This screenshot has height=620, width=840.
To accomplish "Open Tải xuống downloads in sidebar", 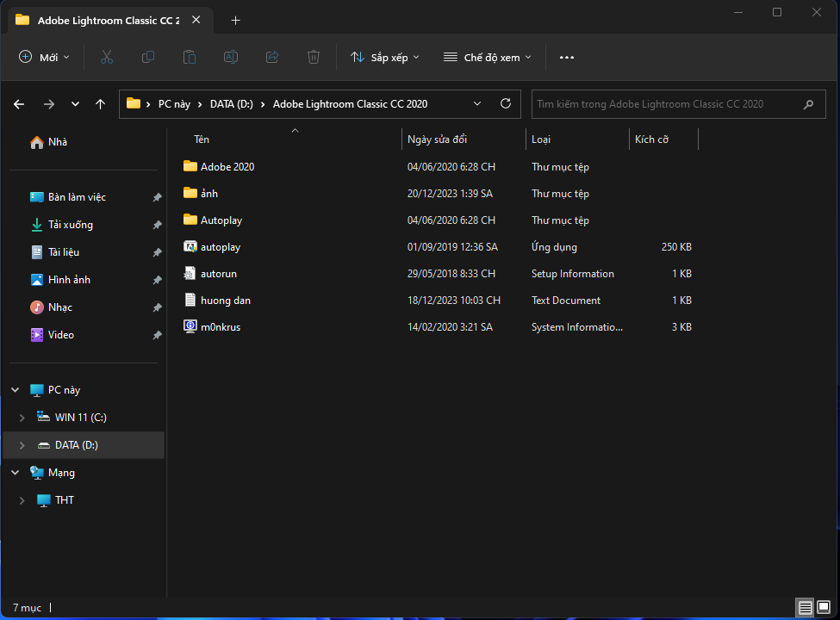I will 61,225.
